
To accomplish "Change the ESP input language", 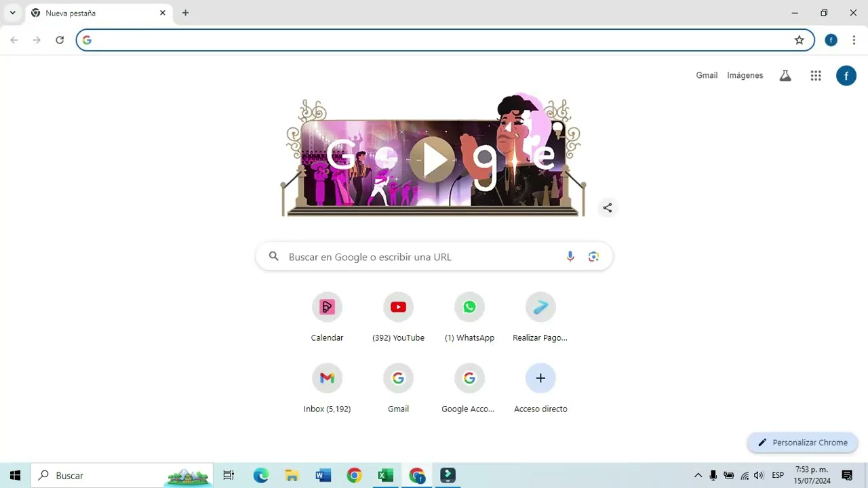I will click(x=778, y=476).
